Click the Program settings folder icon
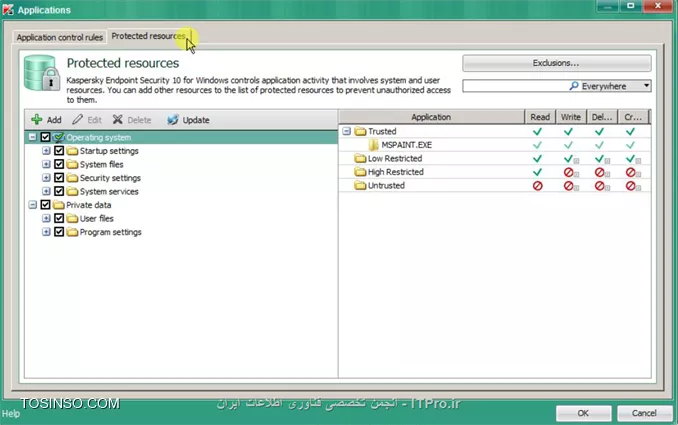The height and width of the screenshot is (425, 678). coord(72,232)
